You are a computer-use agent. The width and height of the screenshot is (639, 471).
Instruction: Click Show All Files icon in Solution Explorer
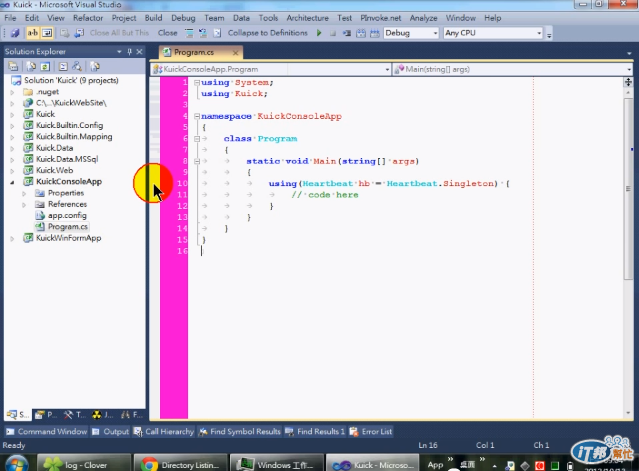pos(31,66)
